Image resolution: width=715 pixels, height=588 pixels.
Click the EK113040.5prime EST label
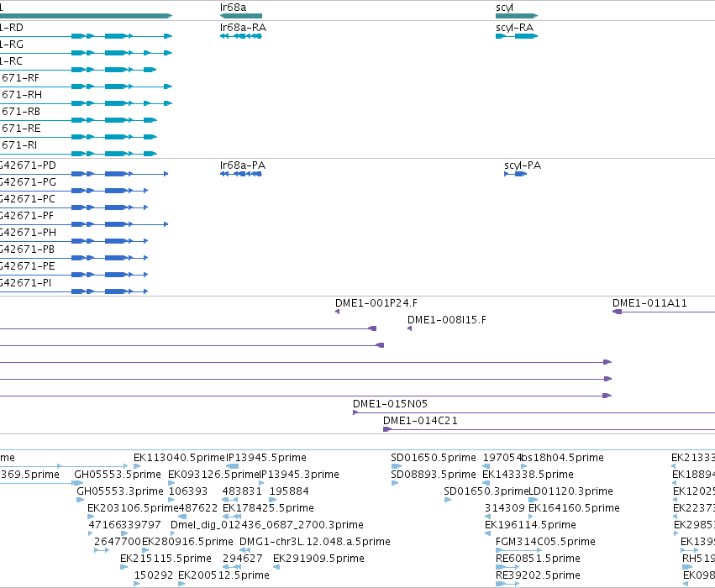tap(179, 458)
